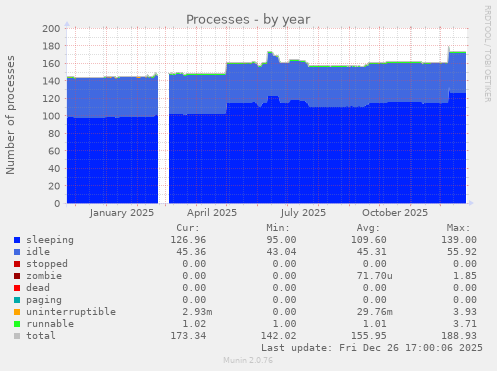
Task: Click runnable current value 1.02
Action: coord(194,324)
